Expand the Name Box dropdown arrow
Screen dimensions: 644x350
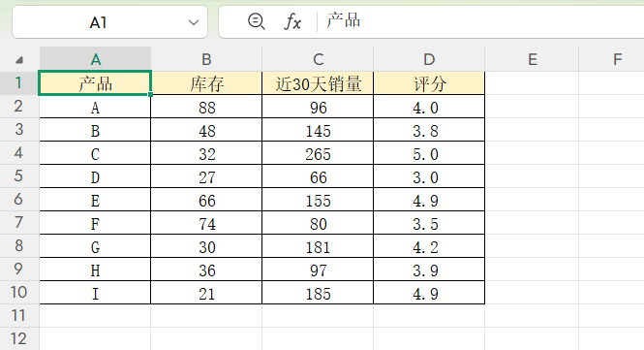coord(194,22)
